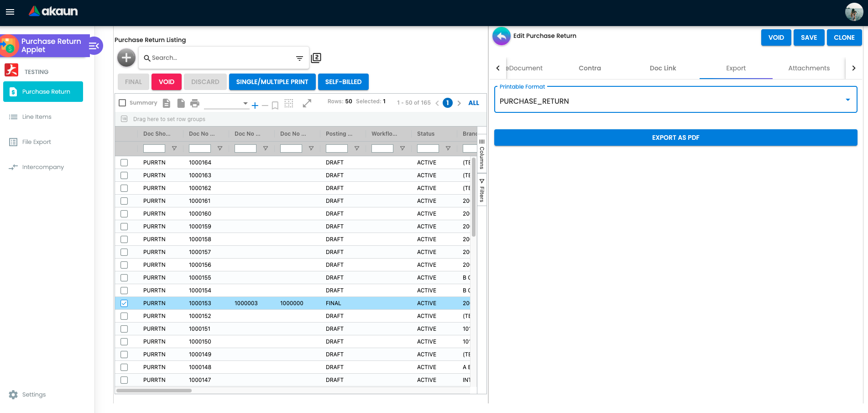The height and width of the screenshot is (413, 868).
Task: Click EXPORT AS PDF button
Action: tap(675, 138)
